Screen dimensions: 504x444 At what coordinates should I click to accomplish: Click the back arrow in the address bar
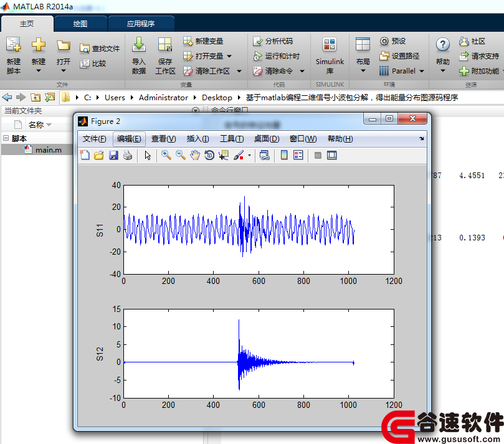coord(7,97)
